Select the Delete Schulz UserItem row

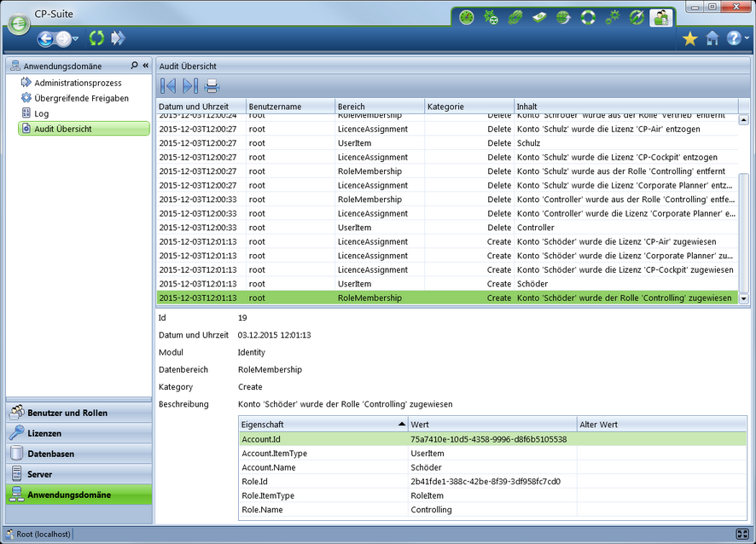click(x=447, y=143)
